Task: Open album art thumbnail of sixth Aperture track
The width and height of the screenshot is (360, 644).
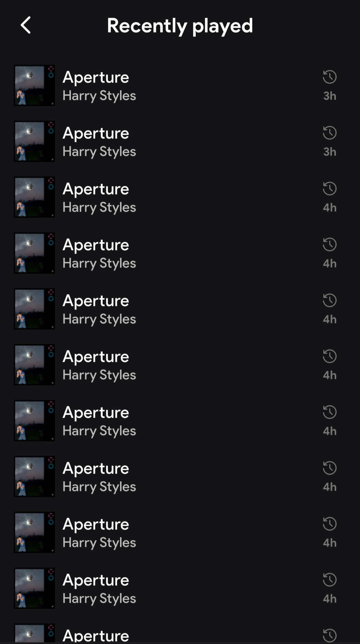Action: coord(34,365)
